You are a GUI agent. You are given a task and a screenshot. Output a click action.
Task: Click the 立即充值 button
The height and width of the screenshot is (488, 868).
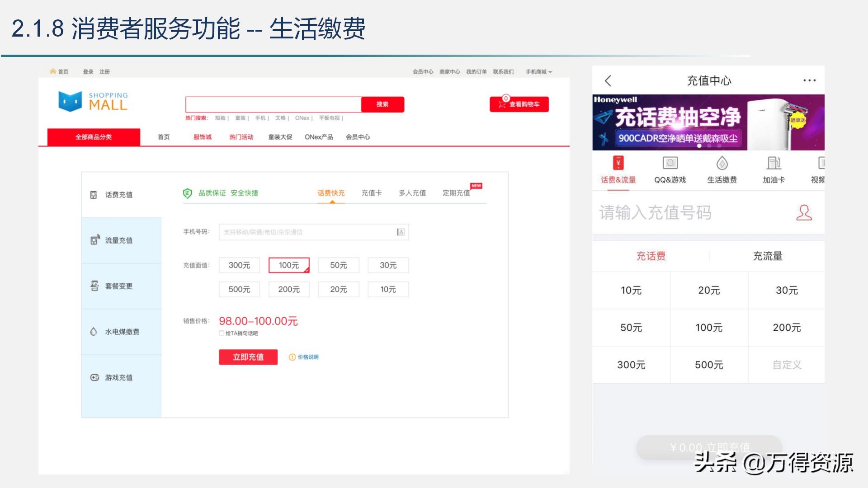pyautogui.click(x=248, y=357)
